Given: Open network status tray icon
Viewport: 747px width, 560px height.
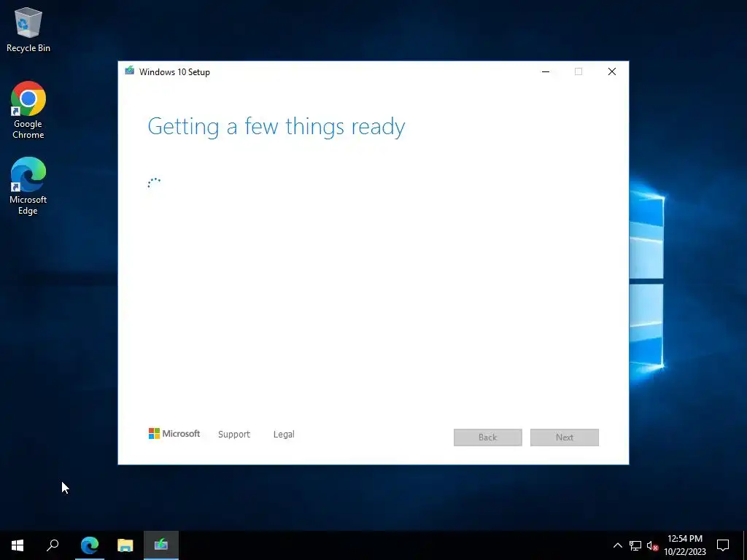Looking at the screenshot, I should pyautogui.click(x=635, y=545).
